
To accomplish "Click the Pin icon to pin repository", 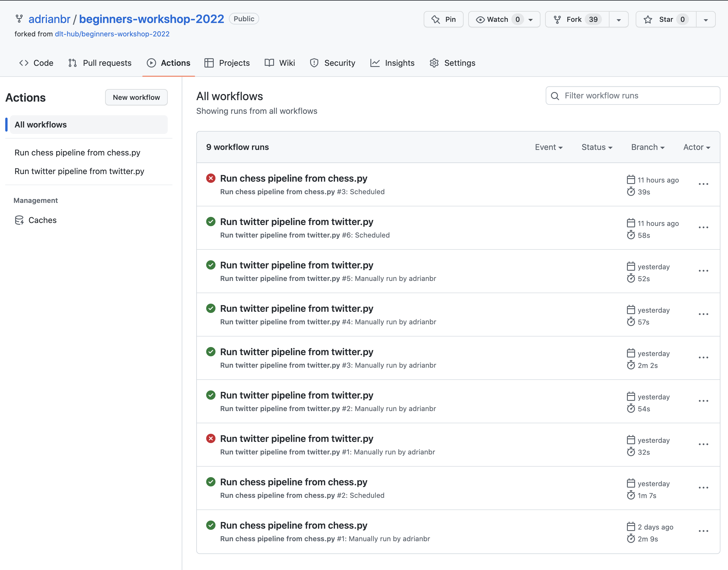I will (444, 20).
